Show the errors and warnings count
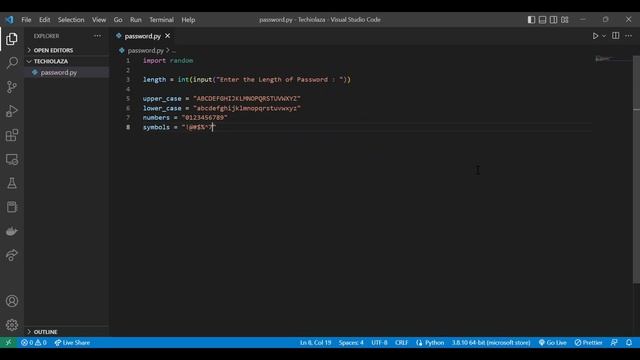The image size is (640, 360). click(34, 342)
